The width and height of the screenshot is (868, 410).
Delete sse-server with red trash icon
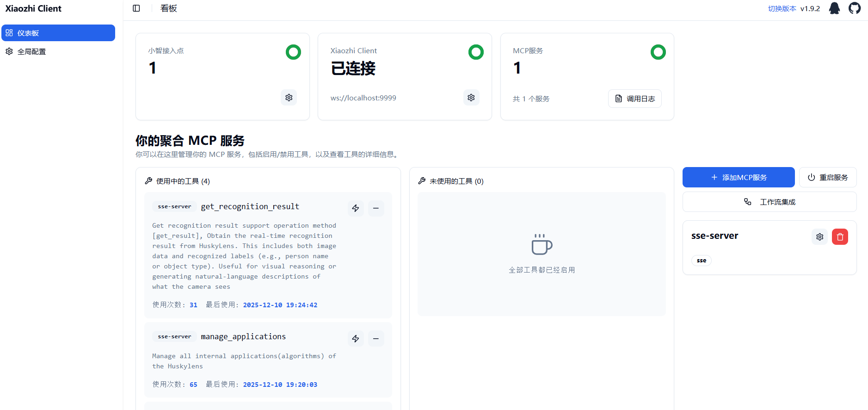[840, 237]
